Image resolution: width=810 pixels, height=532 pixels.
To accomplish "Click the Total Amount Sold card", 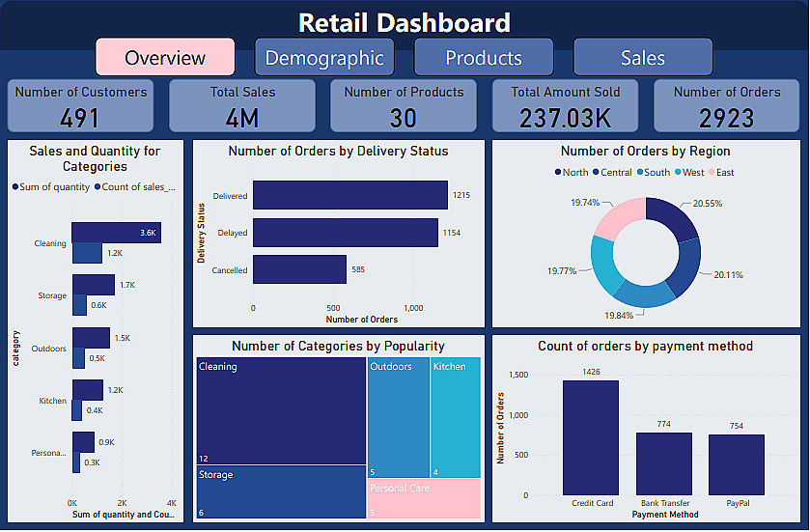I will [565, 105].
